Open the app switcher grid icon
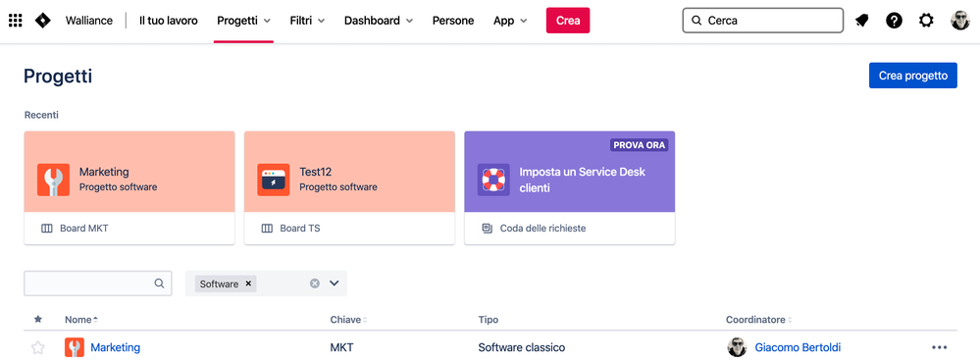The width and height of the screenshot is (980, 362). click(x=15, y=21)
